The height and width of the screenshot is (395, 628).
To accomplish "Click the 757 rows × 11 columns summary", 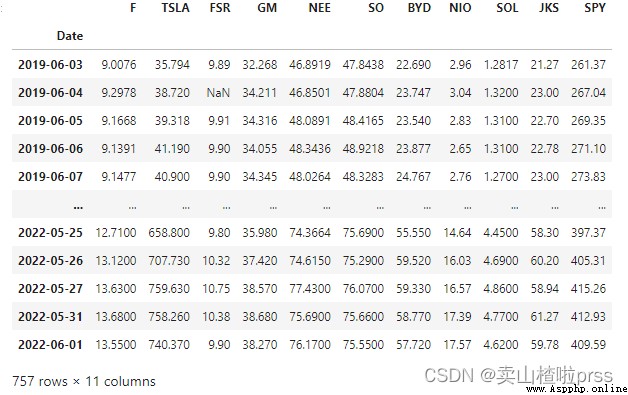I will [x=84, y=381].
